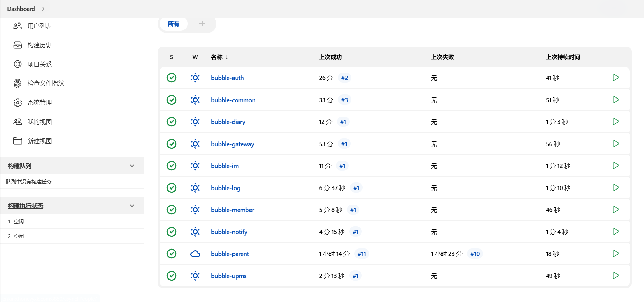Open the bubble-gateway job link

coord(232,144)
